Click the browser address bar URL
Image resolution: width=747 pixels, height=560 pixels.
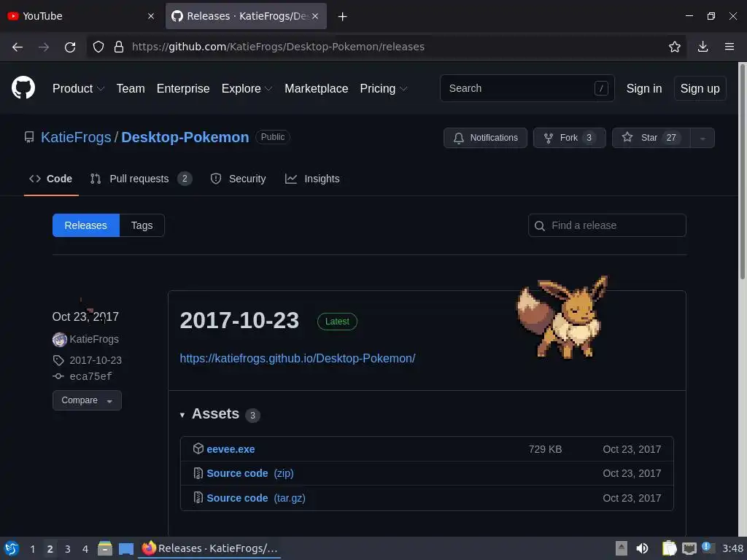[278, 47]
